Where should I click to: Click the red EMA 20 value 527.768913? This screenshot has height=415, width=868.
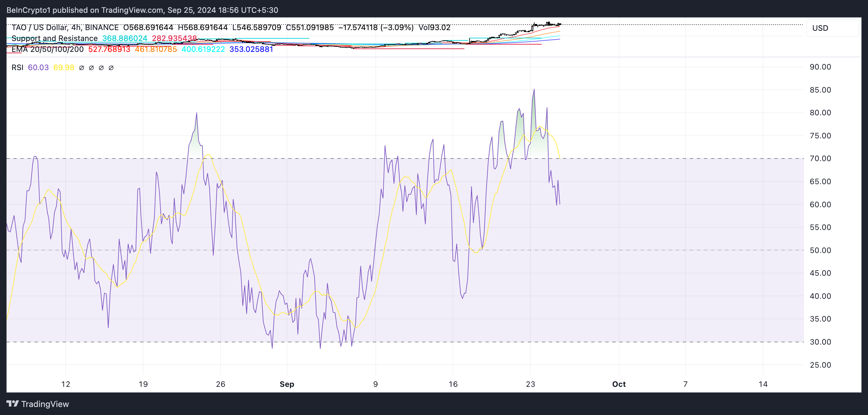click(109, 49)
